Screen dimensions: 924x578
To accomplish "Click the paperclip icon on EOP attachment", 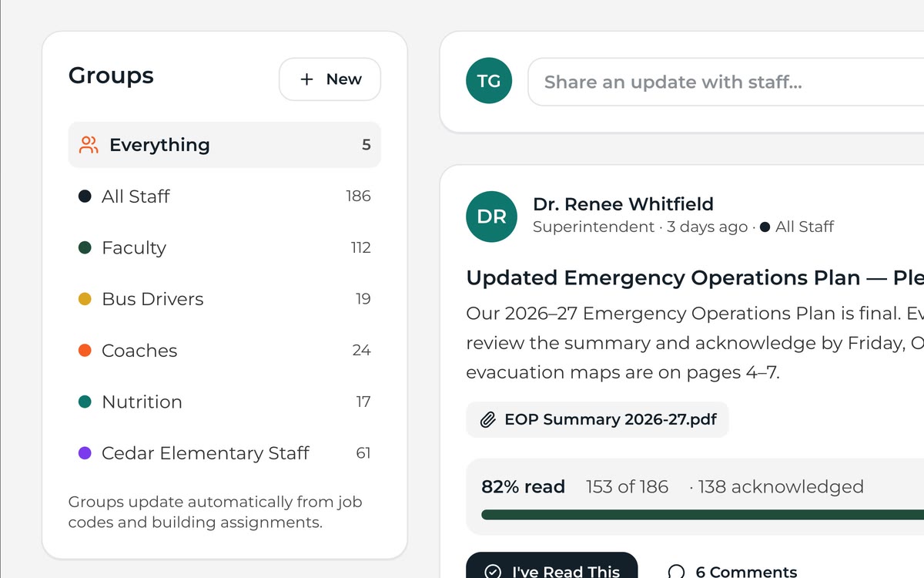I will [487, 420].
